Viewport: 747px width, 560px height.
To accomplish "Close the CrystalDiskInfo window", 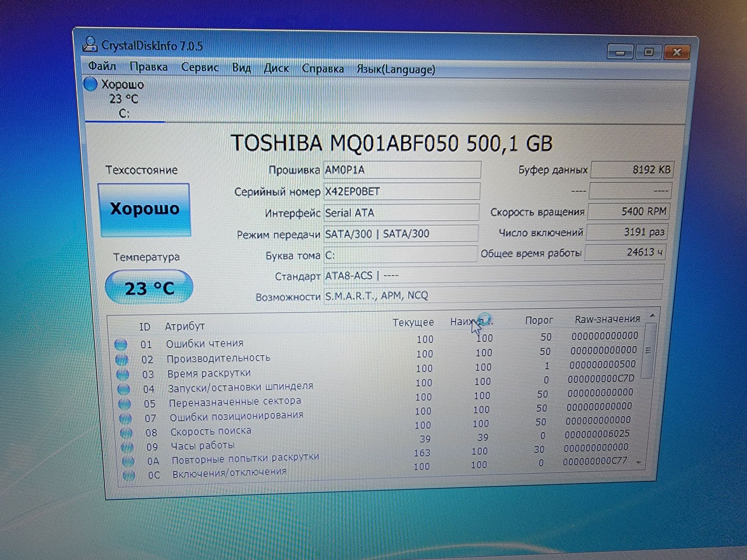I will (x=676, y=52).
